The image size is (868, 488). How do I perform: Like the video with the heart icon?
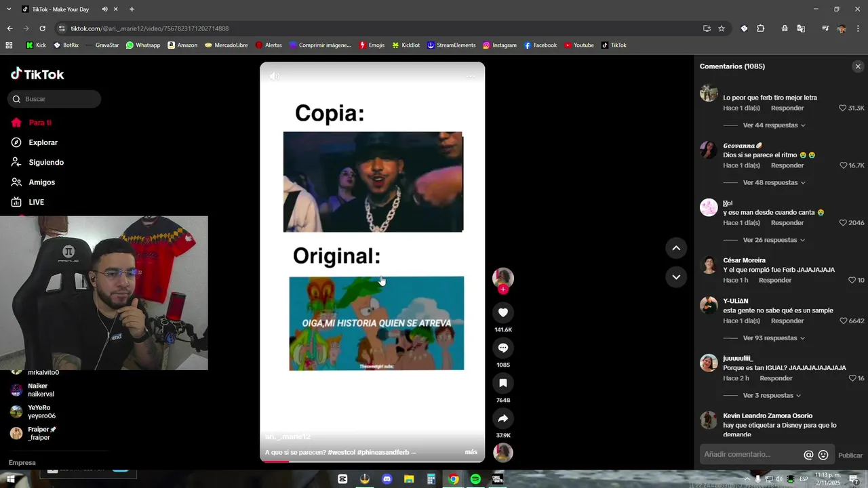click(x=502, y=312)
